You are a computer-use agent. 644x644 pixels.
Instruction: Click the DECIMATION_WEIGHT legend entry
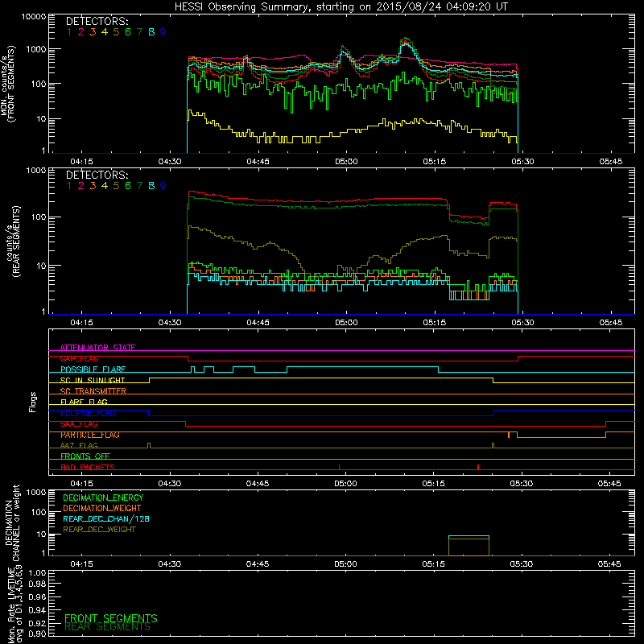pos(102,508)
